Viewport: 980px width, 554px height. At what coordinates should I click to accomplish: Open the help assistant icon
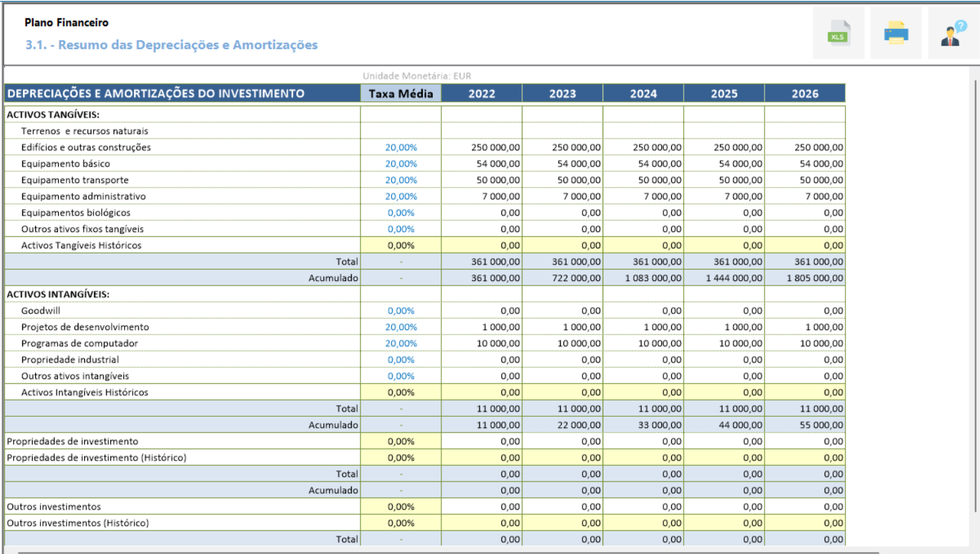click(953, 33)
